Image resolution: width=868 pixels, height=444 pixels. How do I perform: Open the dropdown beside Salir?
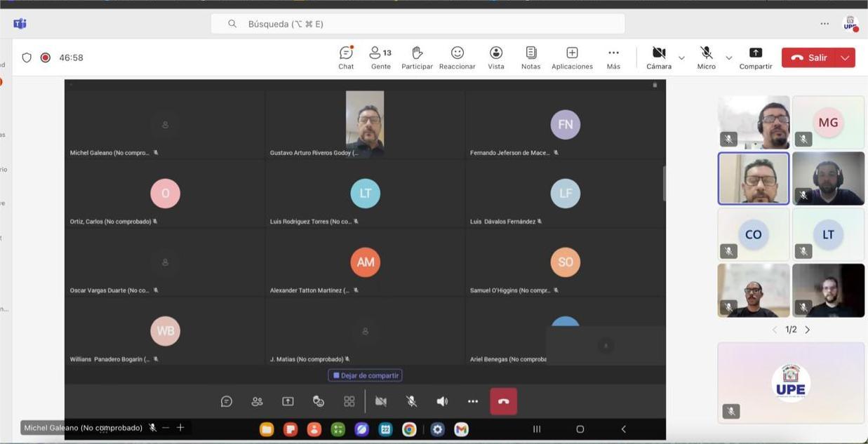845,58
